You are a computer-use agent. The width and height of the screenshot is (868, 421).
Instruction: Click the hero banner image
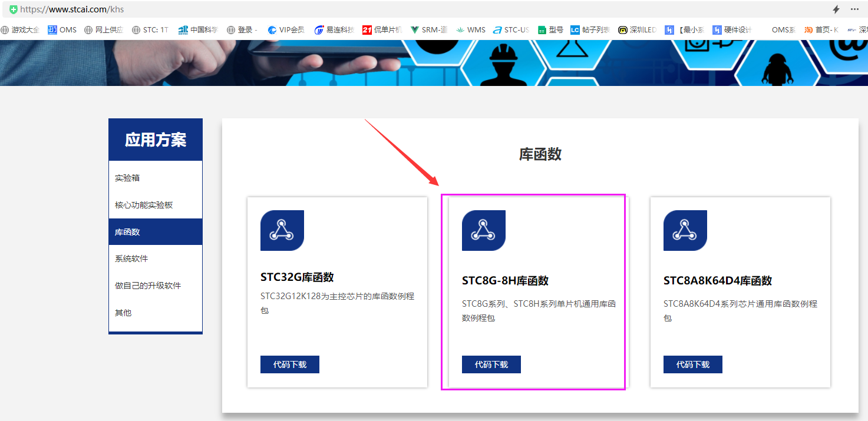click(x=434, y=63)
